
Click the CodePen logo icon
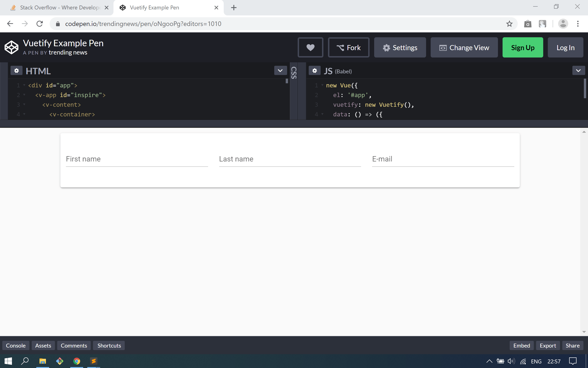11,47
